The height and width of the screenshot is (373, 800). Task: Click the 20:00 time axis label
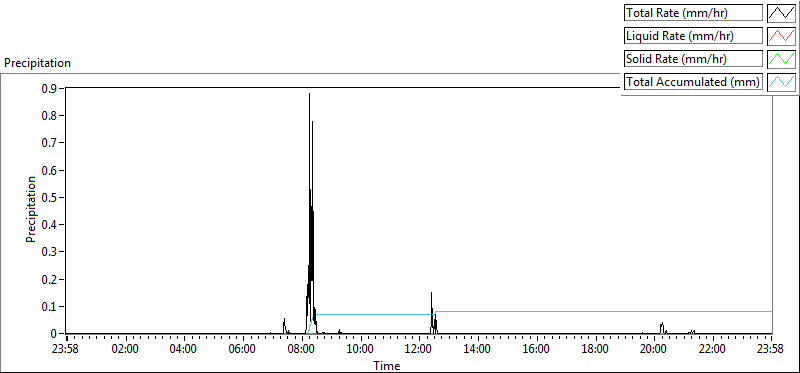(x=654, y=350)
